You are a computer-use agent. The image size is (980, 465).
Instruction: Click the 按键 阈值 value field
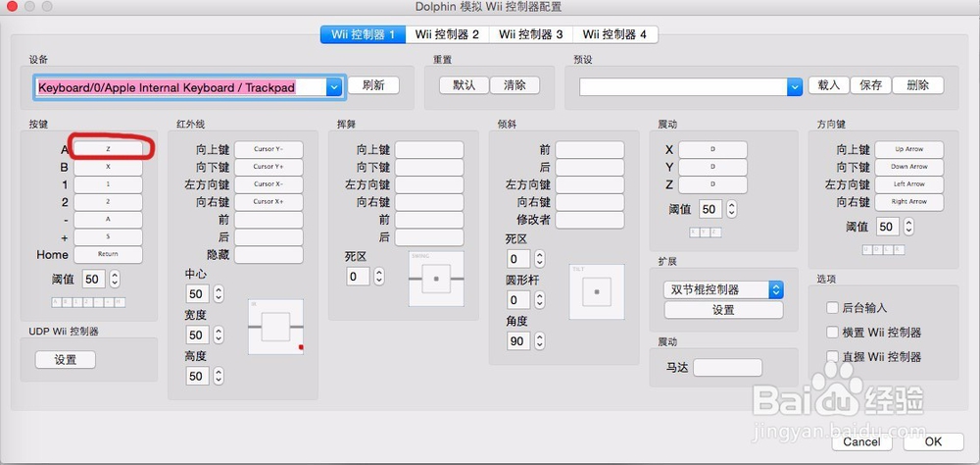[x=93, y=280]
